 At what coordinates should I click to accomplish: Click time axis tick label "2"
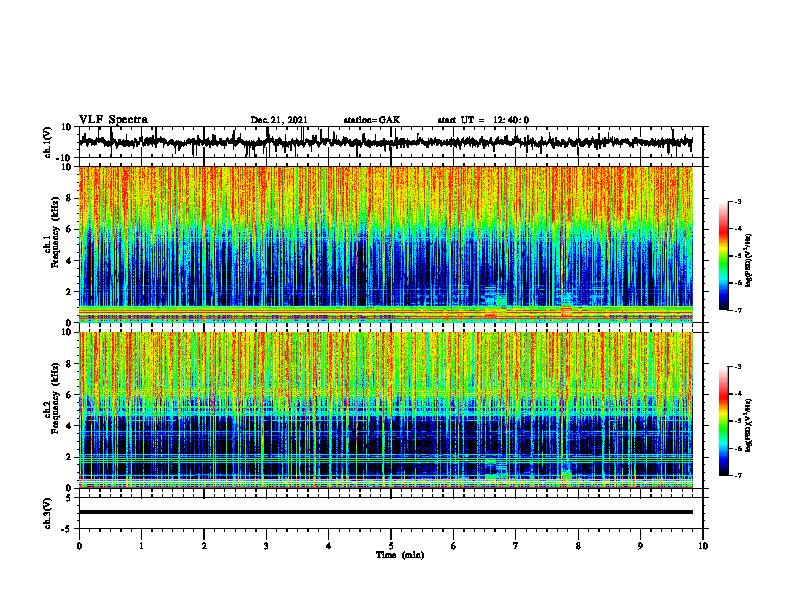[x=204, y=546]
